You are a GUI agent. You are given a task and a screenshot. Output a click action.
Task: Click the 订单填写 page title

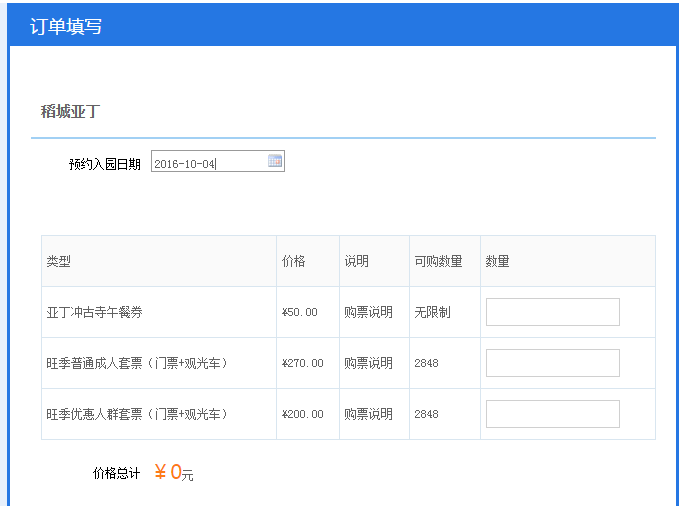click(x=66, y=26)
